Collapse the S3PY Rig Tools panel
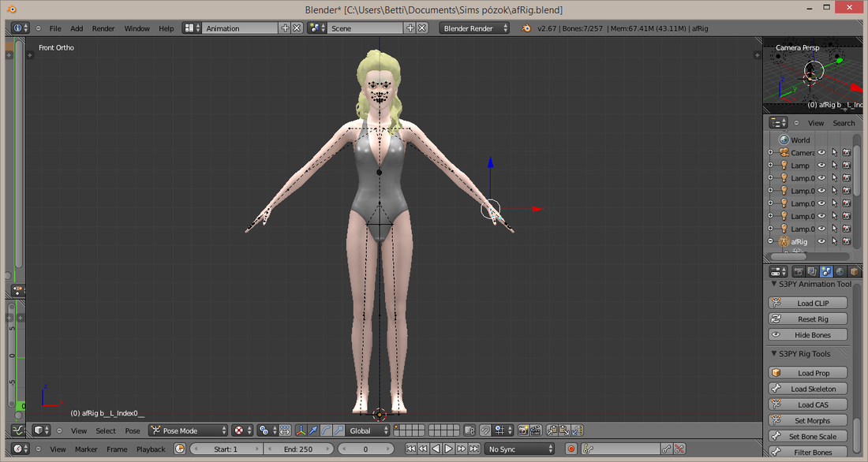868x462 pixels. (805, 353)
